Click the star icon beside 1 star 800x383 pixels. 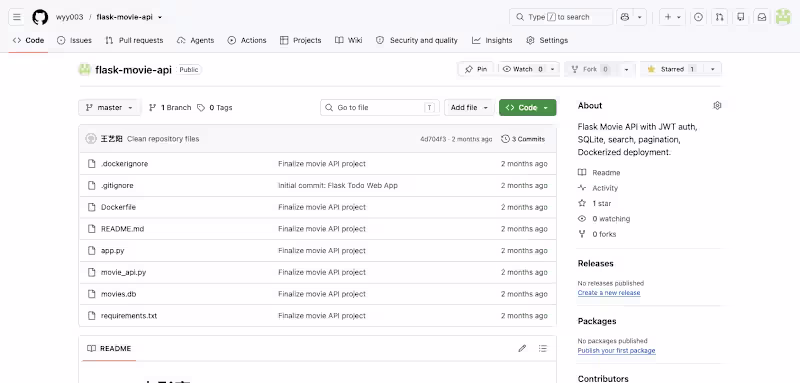tap(582, 203)
